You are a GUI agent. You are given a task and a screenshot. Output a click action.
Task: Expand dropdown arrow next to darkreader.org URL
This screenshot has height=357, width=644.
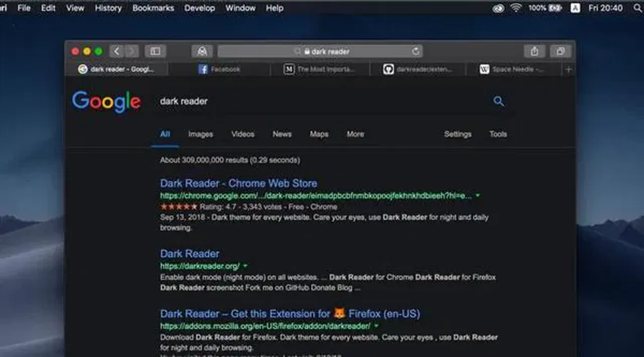246,266
